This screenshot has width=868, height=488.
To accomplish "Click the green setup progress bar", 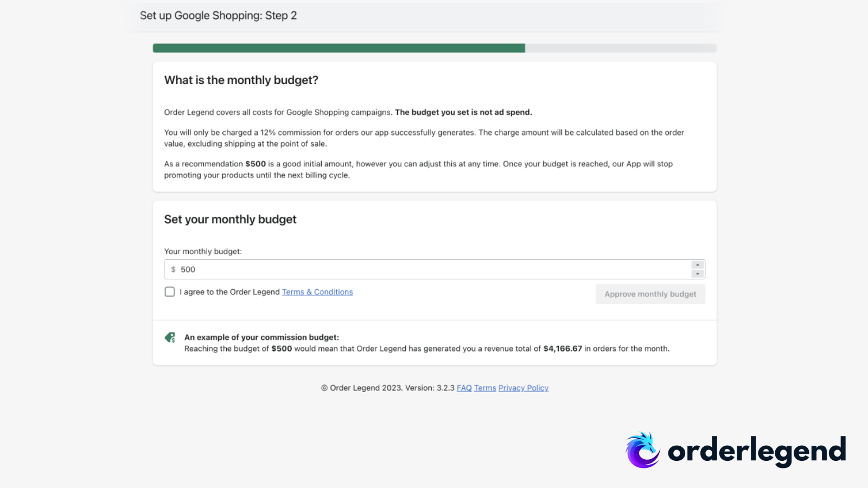I will (339, 48).
